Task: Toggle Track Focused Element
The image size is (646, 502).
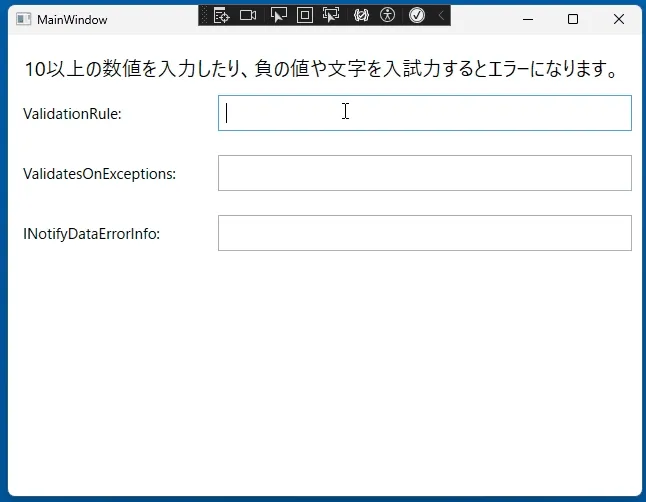Action: pyautogui.click(x=331, y=16)
